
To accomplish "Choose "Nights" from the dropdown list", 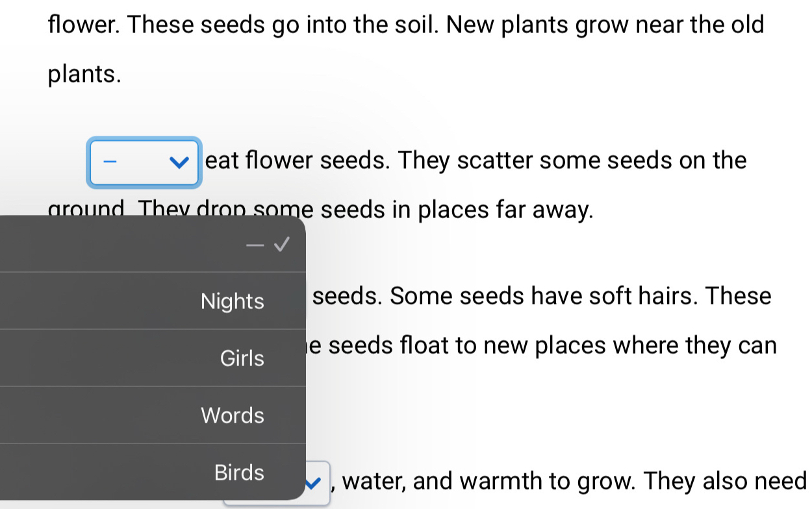I will click(232, 301).
